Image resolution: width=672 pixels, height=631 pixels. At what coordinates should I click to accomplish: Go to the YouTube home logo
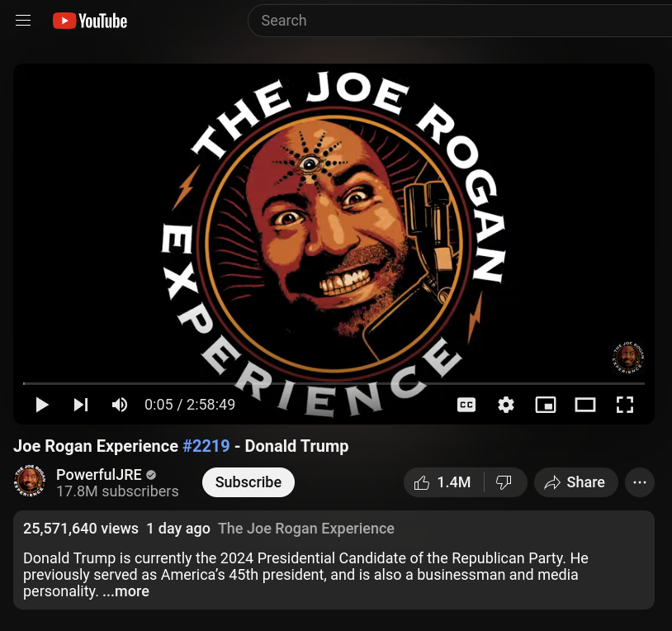(x=90, y=21)
